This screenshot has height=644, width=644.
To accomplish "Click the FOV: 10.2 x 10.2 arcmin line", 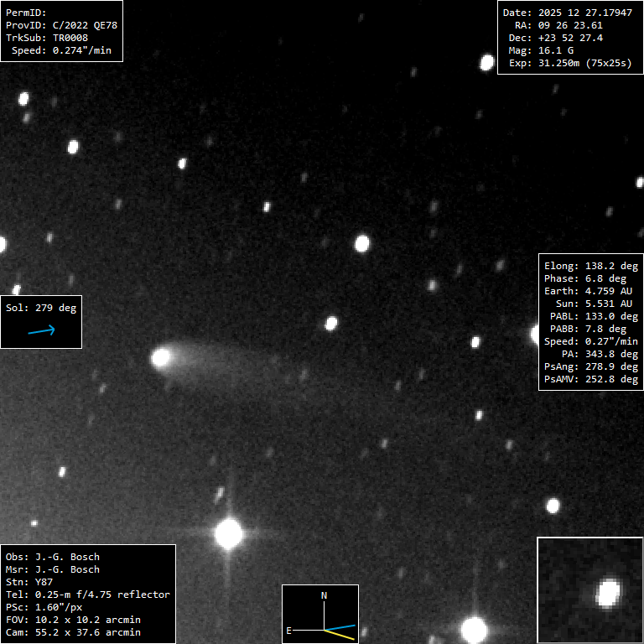I will tap(72, 620).
